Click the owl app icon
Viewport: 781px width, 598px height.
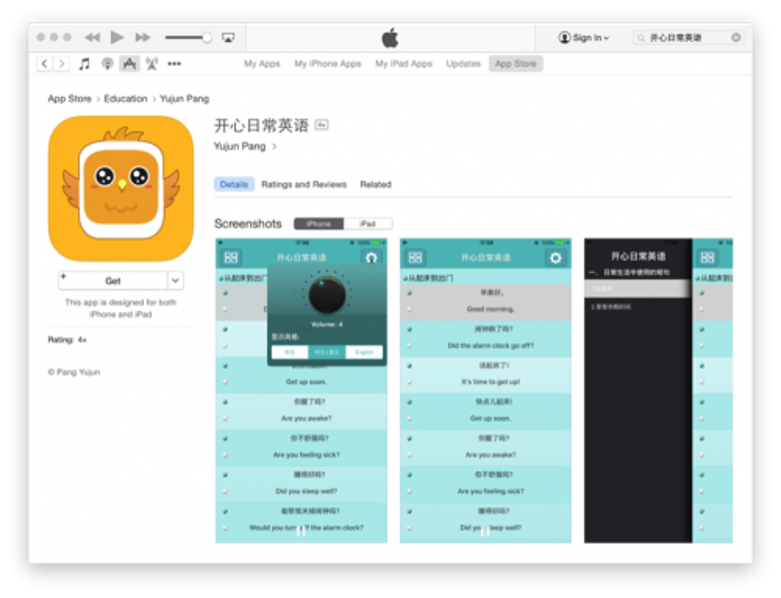click(121, 189)
